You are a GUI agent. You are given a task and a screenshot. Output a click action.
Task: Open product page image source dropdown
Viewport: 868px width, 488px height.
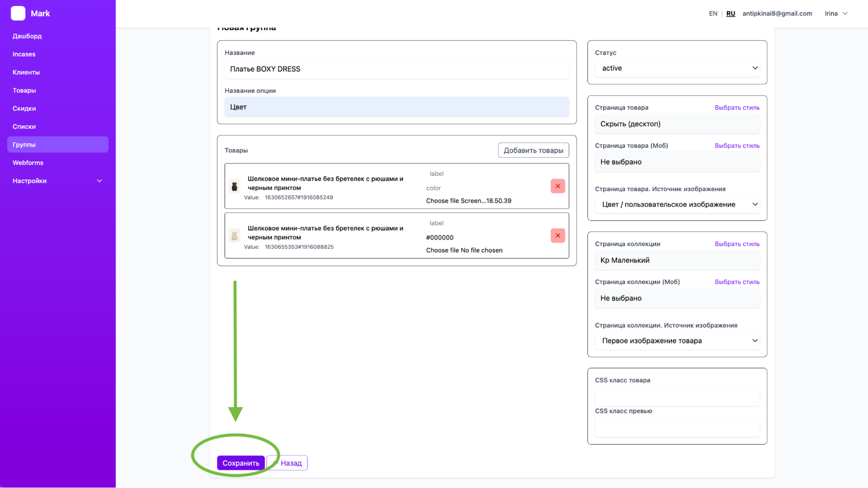click(x=677, y=204)
